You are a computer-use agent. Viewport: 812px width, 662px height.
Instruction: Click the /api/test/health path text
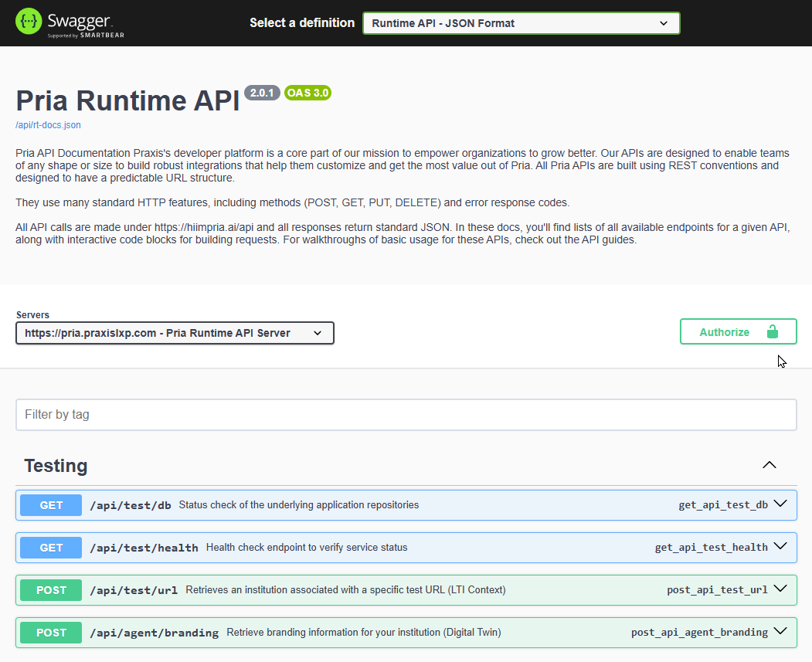coord(144,548)
